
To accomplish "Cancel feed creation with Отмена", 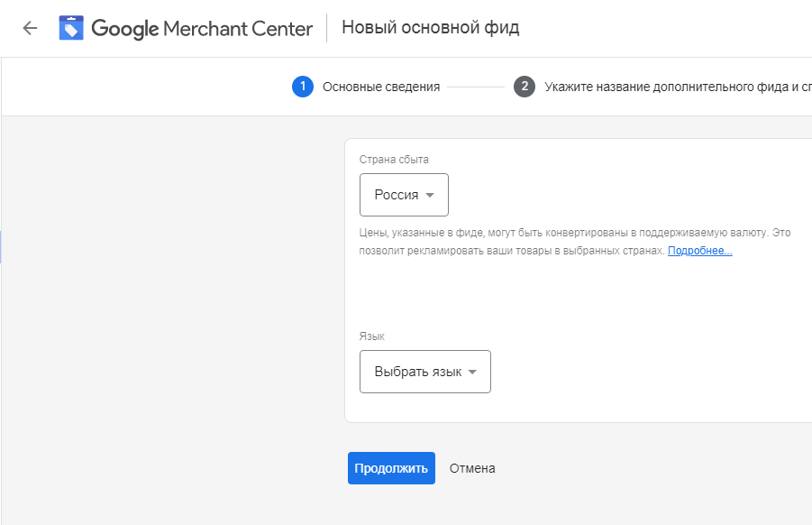I will (x=472, y=468).
